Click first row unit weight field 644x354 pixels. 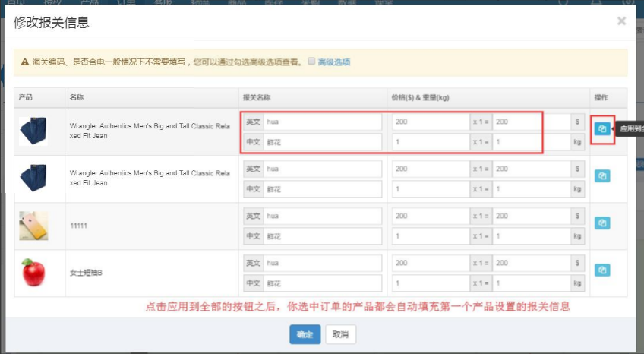click(x=430, y=142)
